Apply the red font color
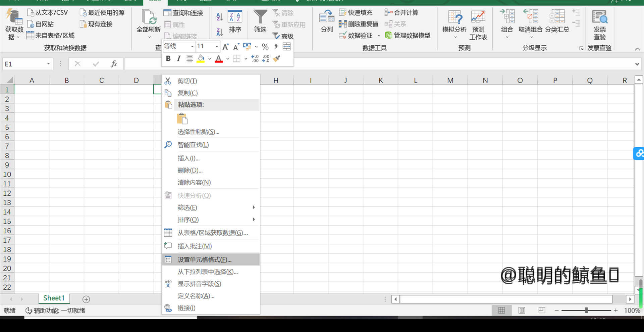Viewport: 644px width, 332px height. pyautogui.click(x=219, y=59)
